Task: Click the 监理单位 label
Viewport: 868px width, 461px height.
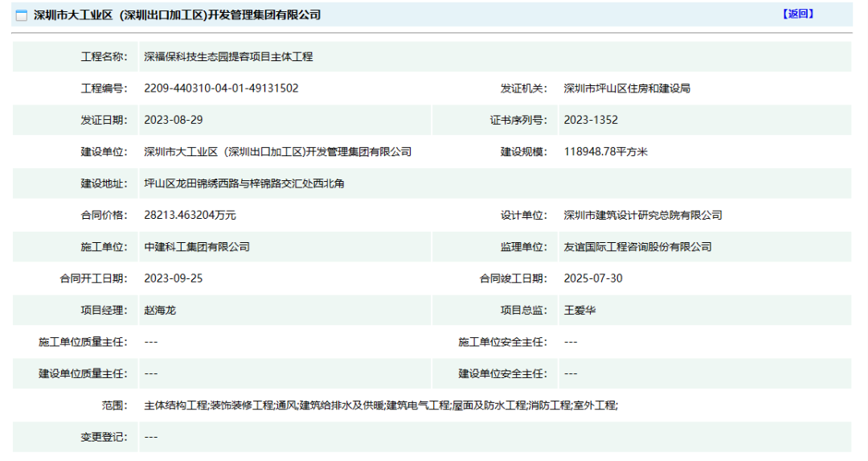Action: (x=524, y=246)
